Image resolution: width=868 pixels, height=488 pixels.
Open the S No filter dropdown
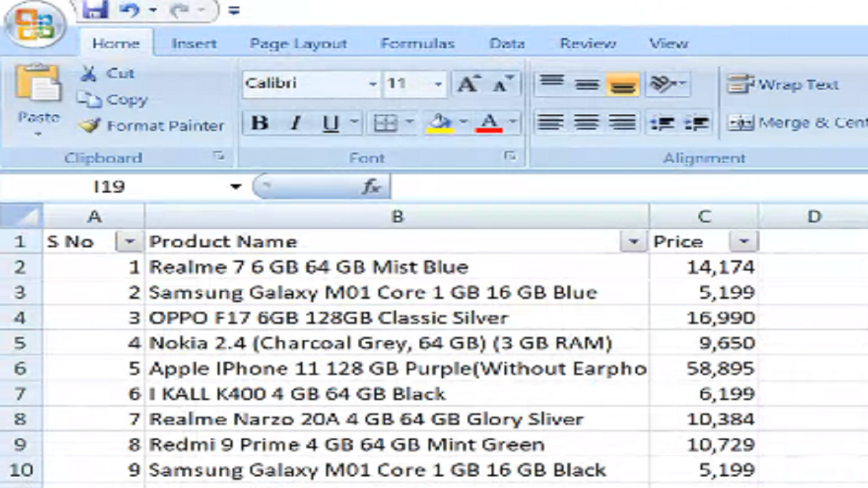click(x=129, y=242)
